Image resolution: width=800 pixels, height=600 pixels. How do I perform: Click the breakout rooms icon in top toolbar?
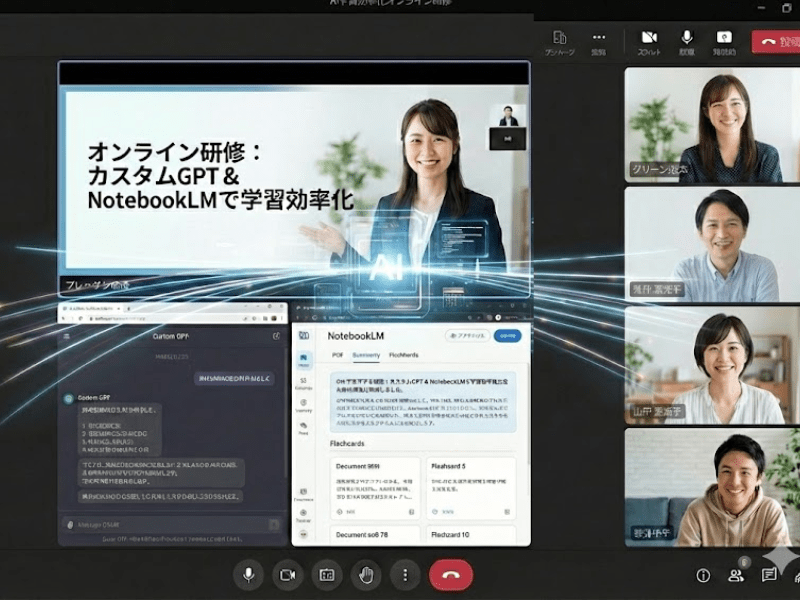tap(559, 40)
